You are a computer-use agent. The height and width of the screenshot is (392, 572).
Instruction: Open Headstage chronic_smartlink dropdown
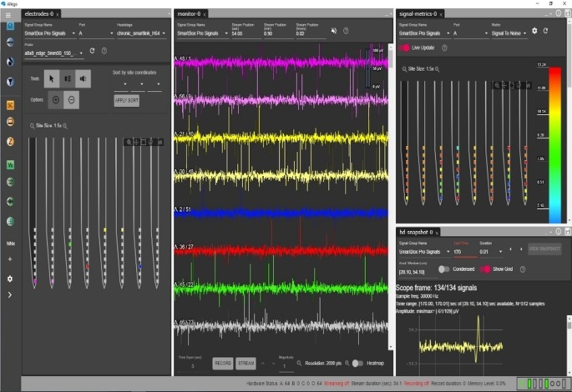[141, 34]
